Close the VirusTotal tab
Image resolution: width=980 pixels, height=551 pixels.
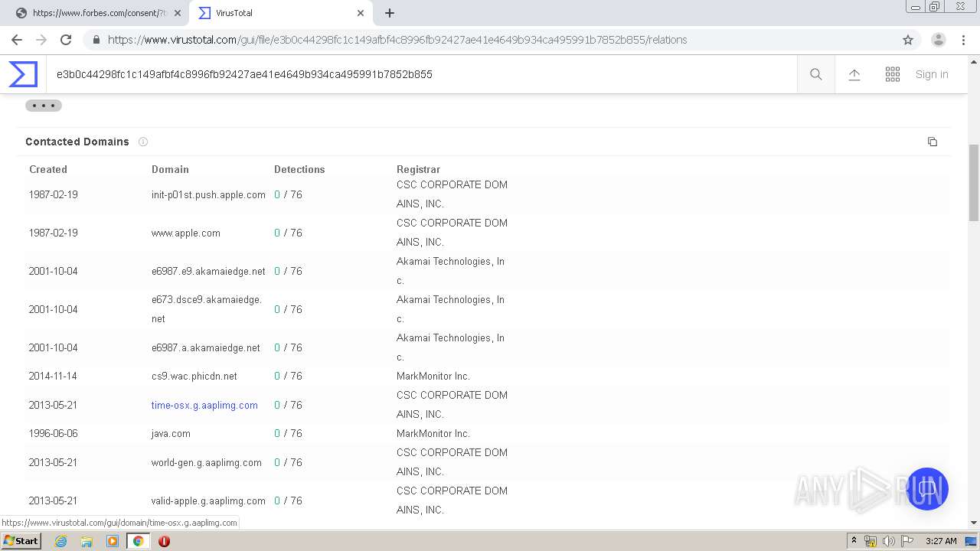[361, 13]
